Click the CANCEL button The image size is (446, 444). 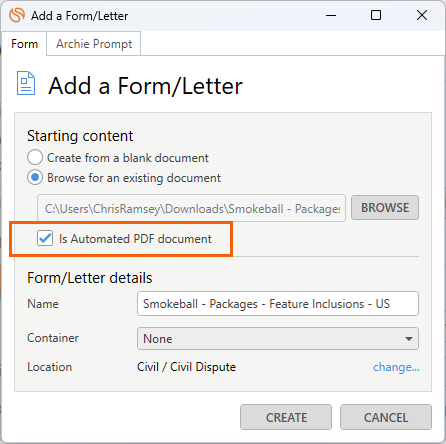386,417
